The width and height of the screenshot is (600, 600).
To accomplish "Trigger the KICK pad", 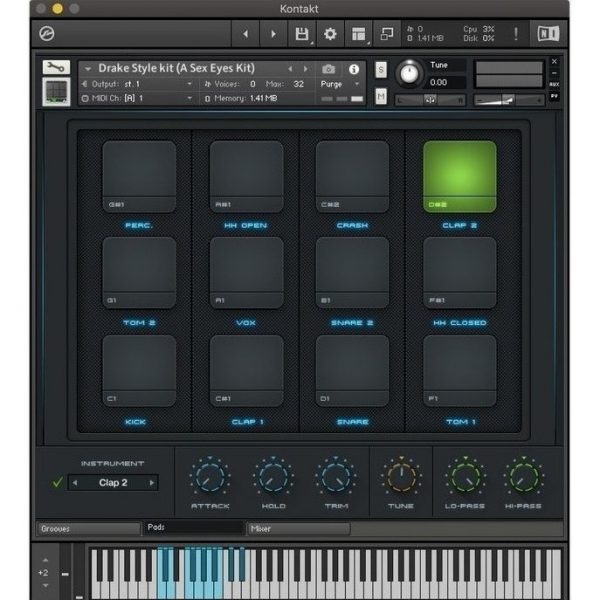I will (139, 371).
